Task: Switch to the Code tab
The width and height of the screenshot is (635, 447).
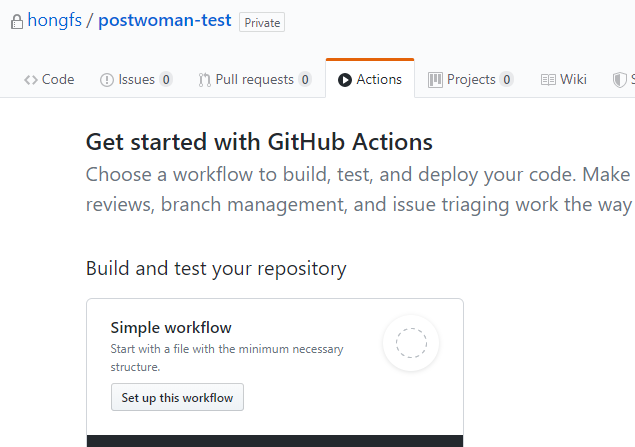Action: (x=49, y=79)
